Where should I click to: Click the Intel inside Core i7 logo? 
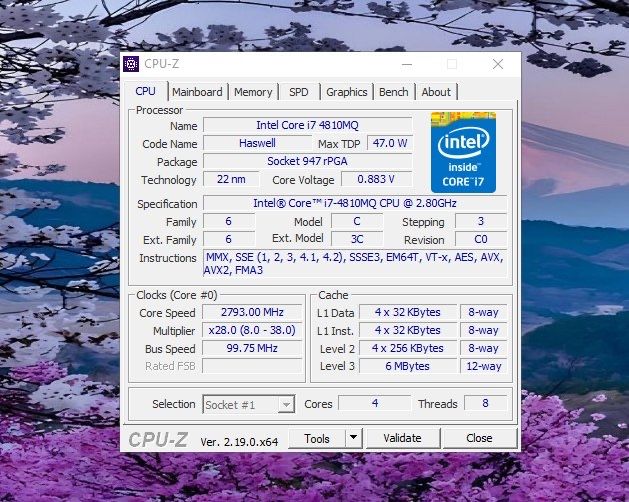(x=463, y=152)
